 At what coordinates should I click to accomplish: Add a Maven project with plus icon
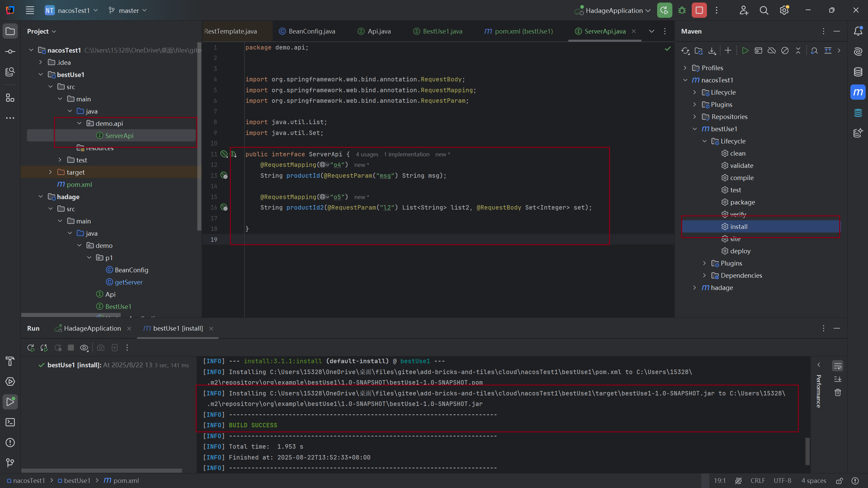[x=728, y=51]
